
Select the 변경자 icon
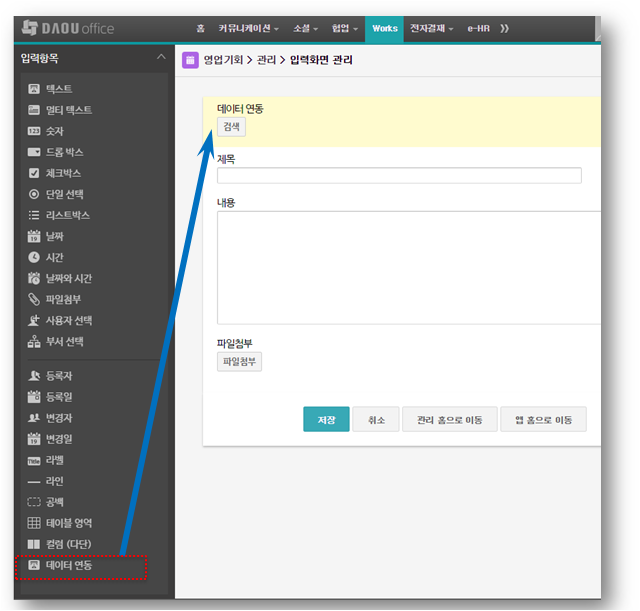point(34,418)
